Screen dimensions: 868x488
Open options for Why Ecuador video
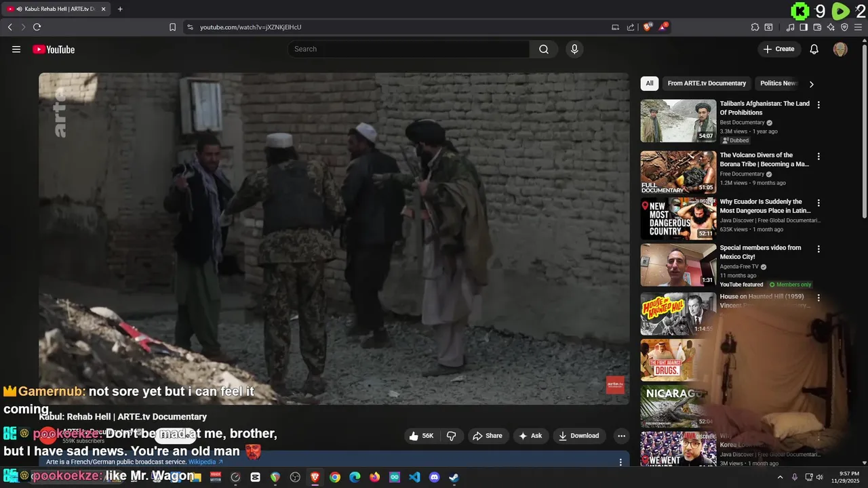click(818, 203)
